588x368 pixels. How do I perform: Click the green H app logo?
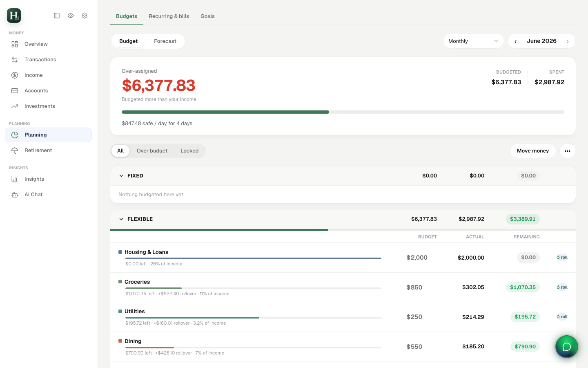click(14, 16)
